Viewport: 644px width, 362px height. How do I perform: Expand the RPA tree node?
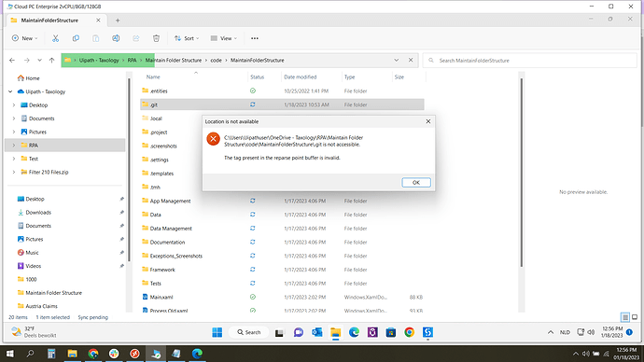(14, 146)
